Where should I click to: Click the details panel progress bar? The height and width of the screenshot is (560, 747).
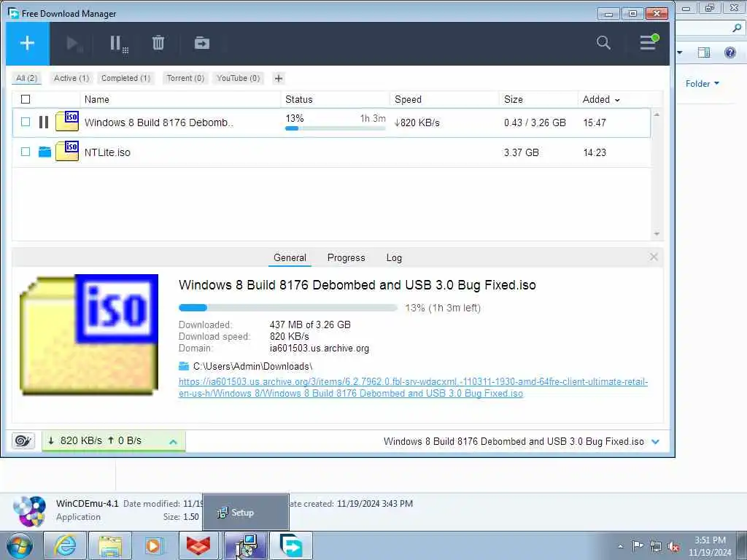click(x=287, y=308)
